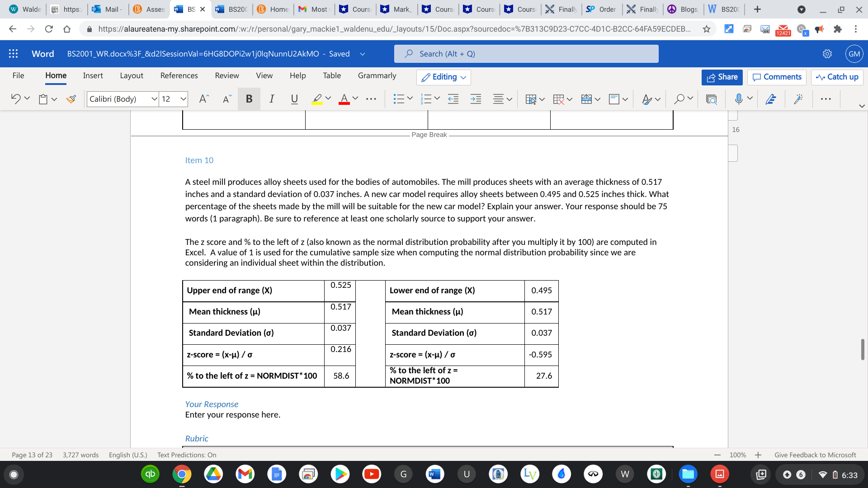Click the Delete table icon

[558, 99]
